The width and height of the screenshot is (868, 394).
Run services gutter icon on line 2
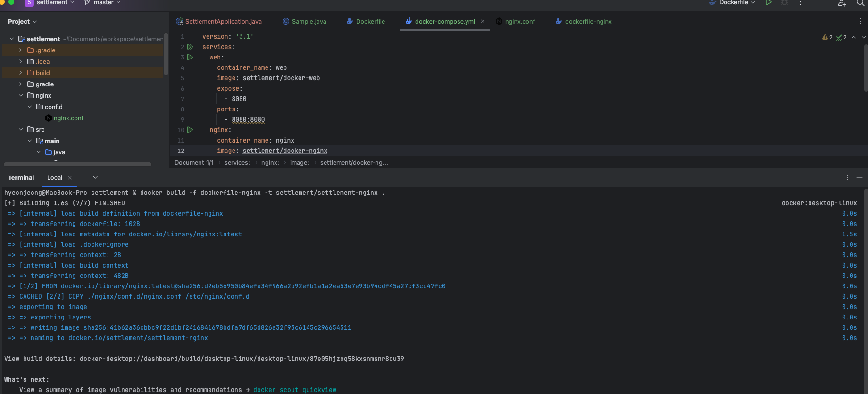pos(190,47)
